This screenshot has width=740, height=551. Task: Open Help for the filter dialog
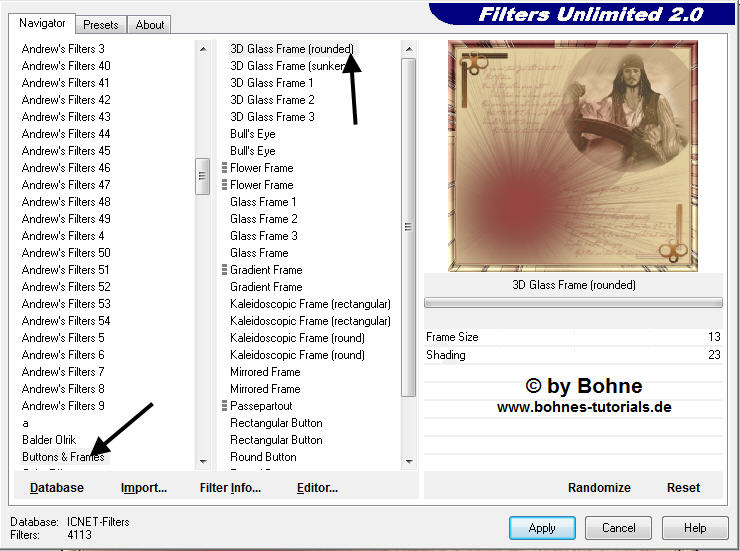coord(695,528)
